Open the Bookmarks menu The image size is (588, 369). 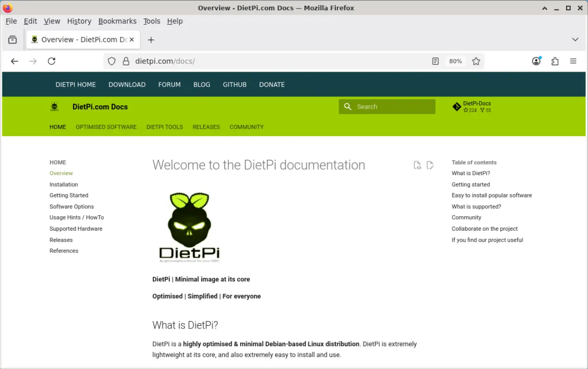[117, 21]
